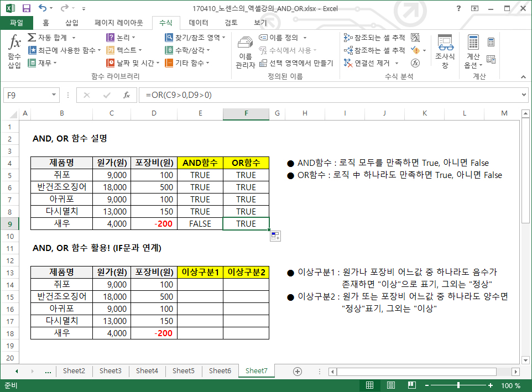Click in the formula bar input showing =OR(C9>0,D9>0)
Viewport: 532px width, 392px height.
click(329, 95)
